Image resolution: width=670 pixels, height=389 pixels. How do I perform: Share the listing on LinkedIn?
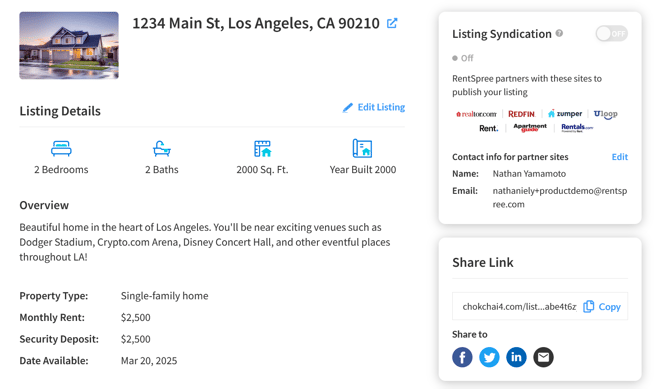click(516, 357)
